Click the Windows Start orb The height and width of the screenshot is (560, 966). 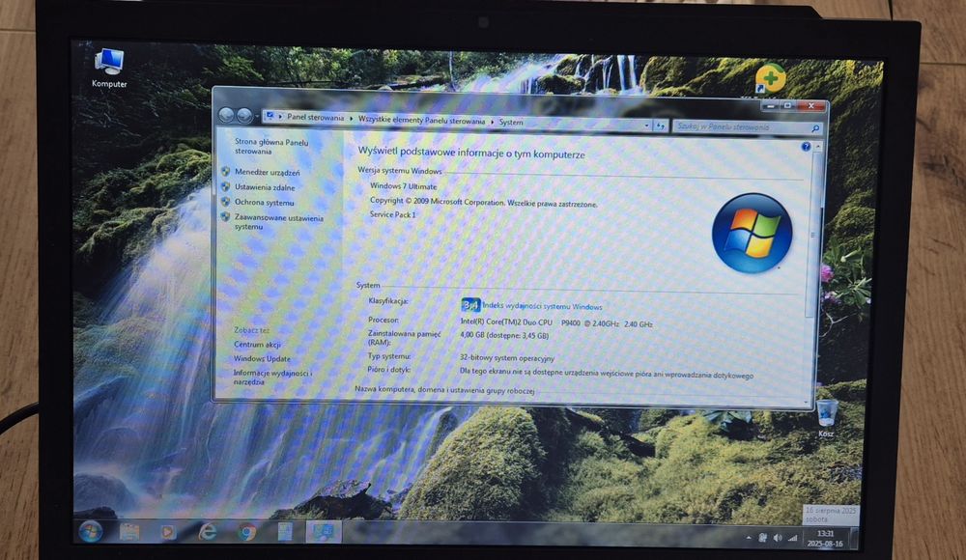(x=91, y=531)
